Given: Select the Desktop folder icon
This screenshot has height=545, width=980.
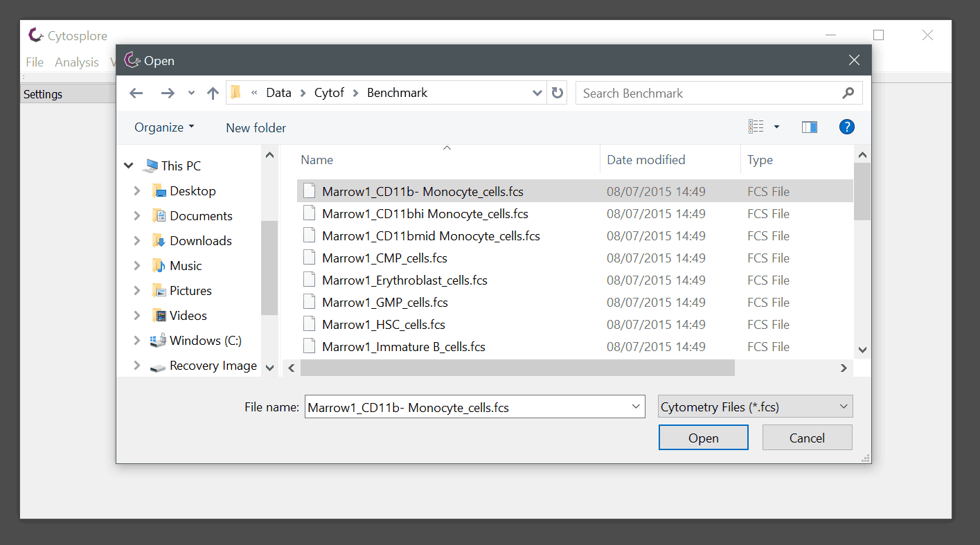Looking at the screenshot, I should 159,191.
